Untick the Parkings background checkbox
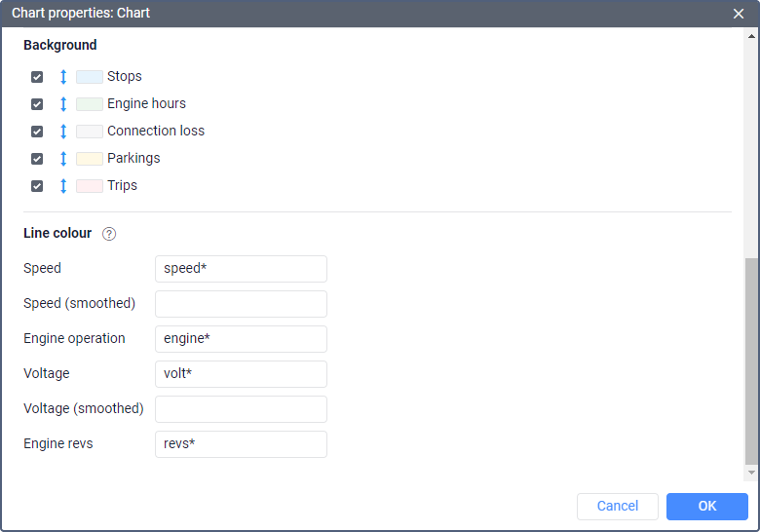Viewport: 760px width, 532px height. 37,159
